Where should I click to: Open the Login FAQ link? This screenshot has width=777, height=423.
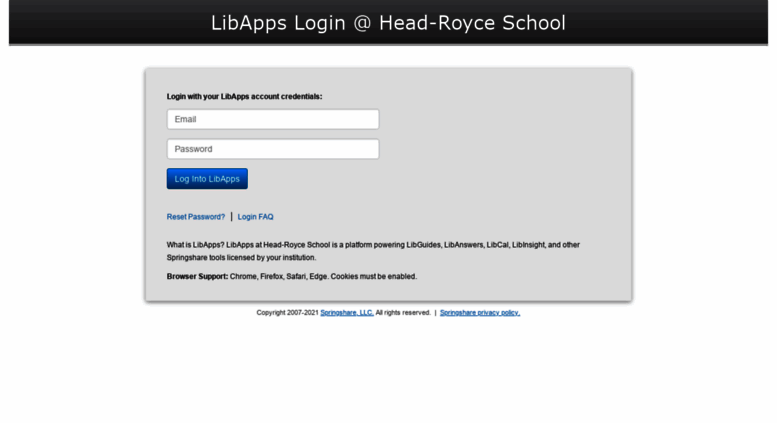point(255,217)
